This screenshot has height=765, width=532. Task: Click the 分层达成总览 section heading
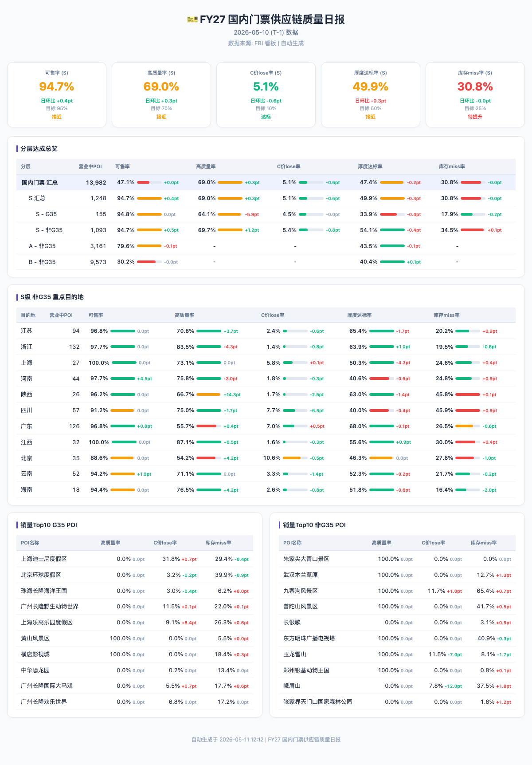coord(39,149)
